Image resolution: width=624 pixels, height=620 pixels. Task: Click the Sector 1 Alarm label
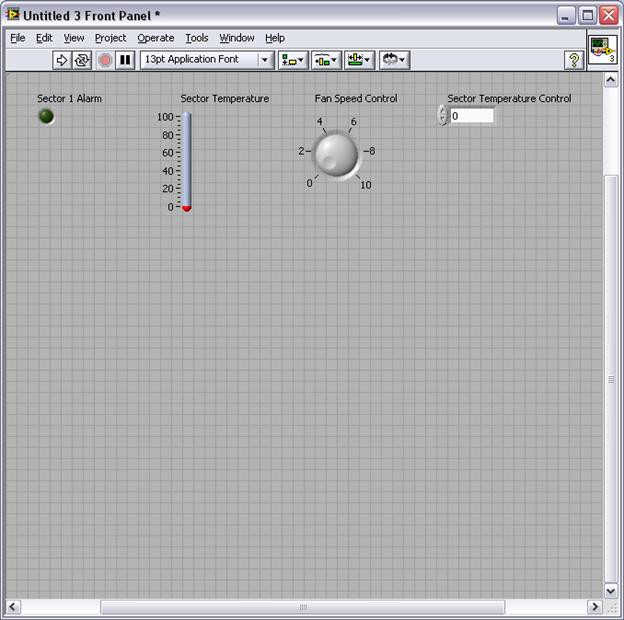69,98
